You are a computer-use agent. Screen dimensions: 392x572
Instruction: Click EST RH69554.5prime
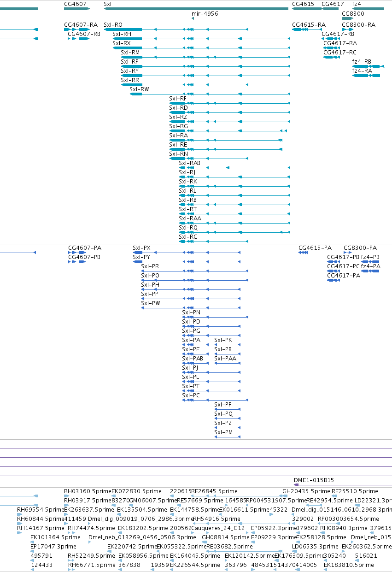pos(41,509)
